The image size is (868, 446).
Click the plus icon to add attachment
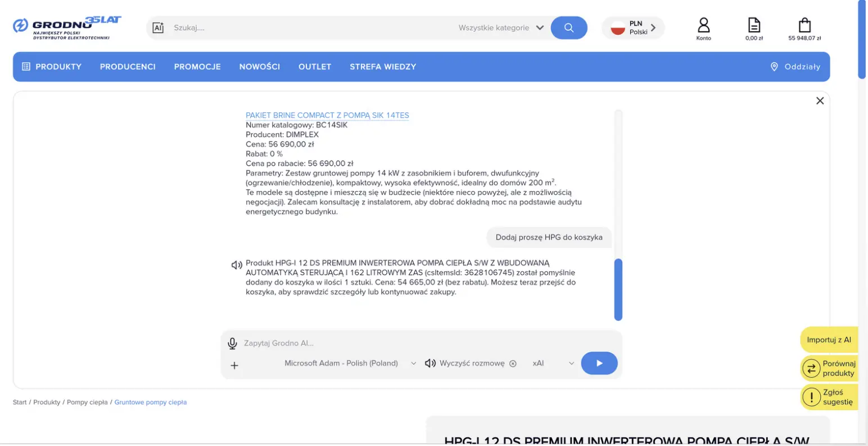(x=234, y=366)
